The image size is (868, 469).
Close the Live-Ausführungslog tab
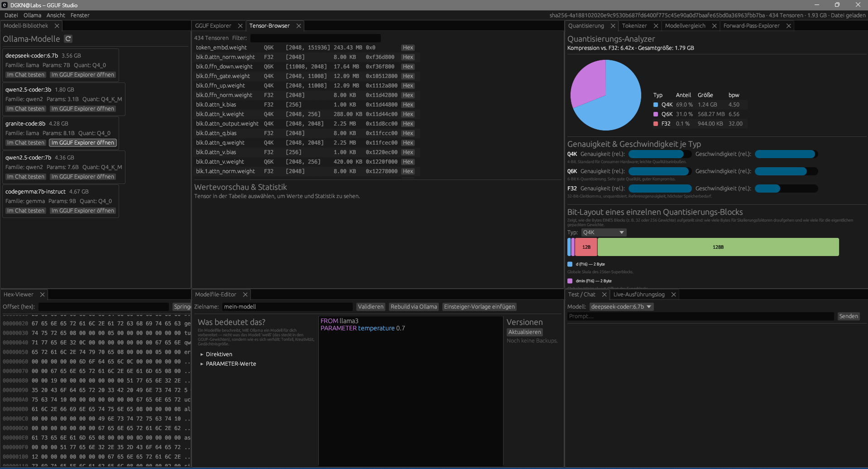tap(673, 295)
